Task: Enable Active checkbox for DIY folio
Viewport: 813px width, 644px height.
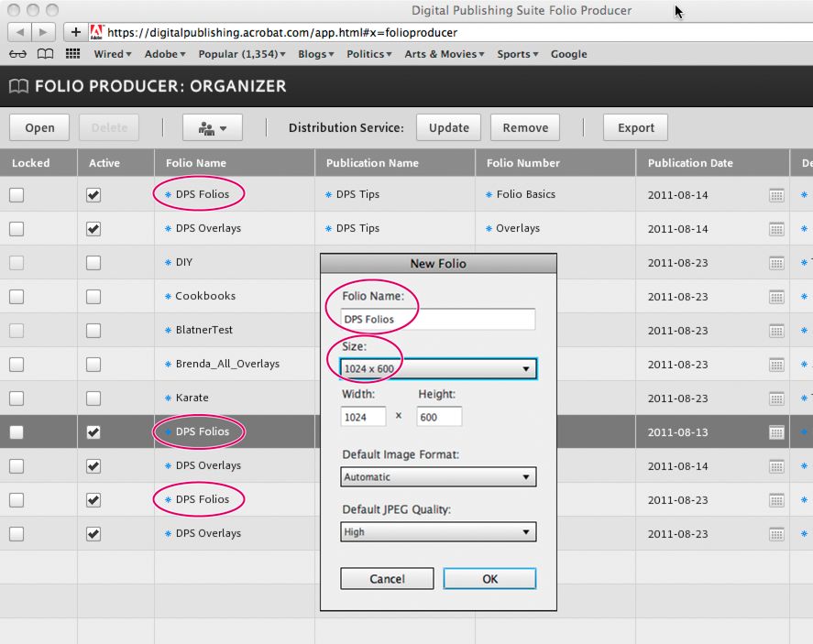Action: pos(93,263)
